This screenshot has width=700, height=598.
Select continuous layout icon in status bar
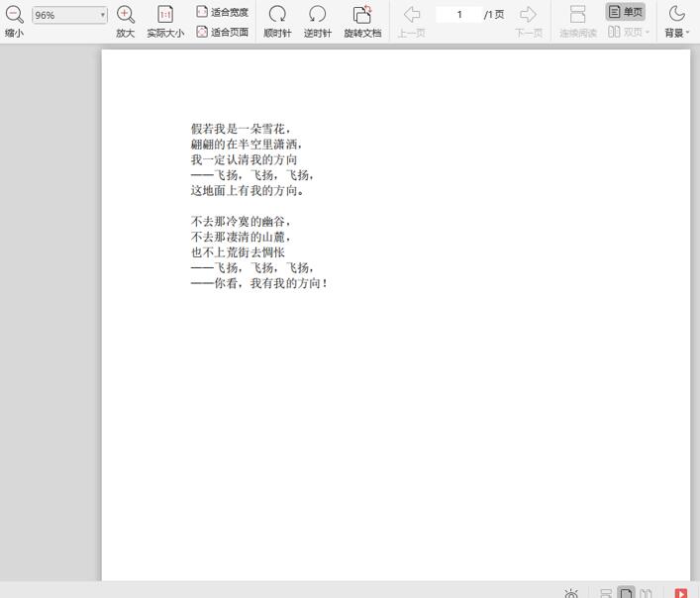tap(606, 593)
